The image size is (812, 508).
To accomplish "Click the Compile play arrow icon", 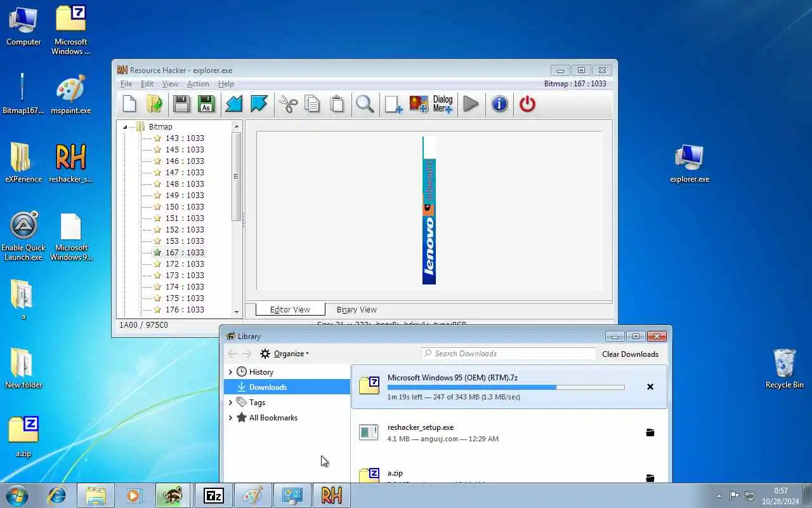I will (x=471, y=104).
